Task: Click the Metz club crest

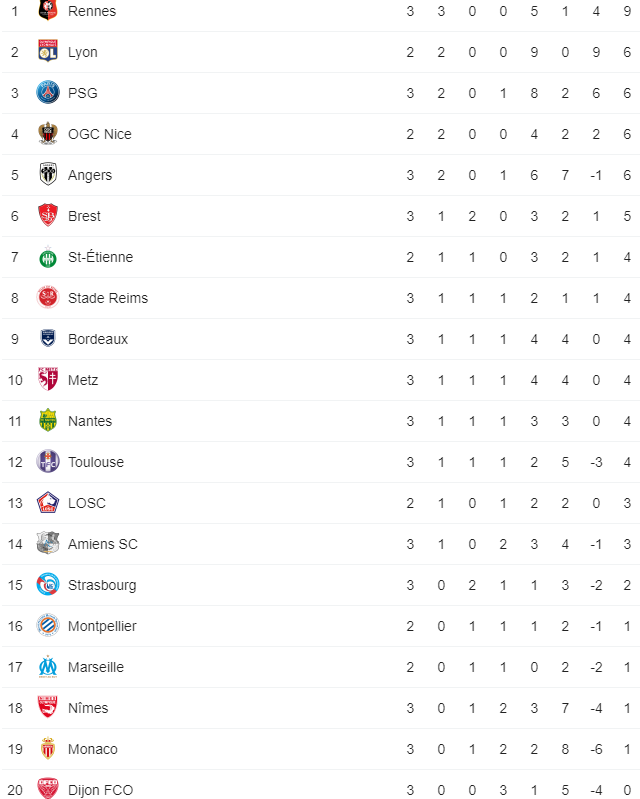Action: [48, 380]
